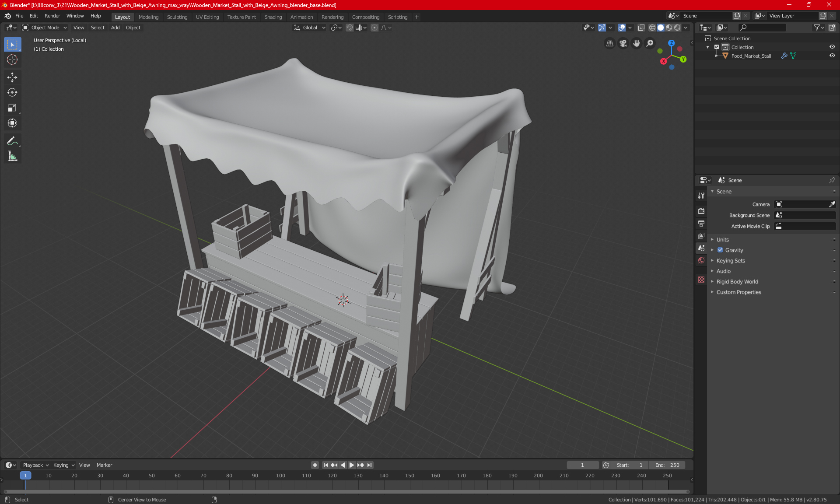Toggle X-ray mode
Screen dimensions: 840x504
click(x=641, y=28)
